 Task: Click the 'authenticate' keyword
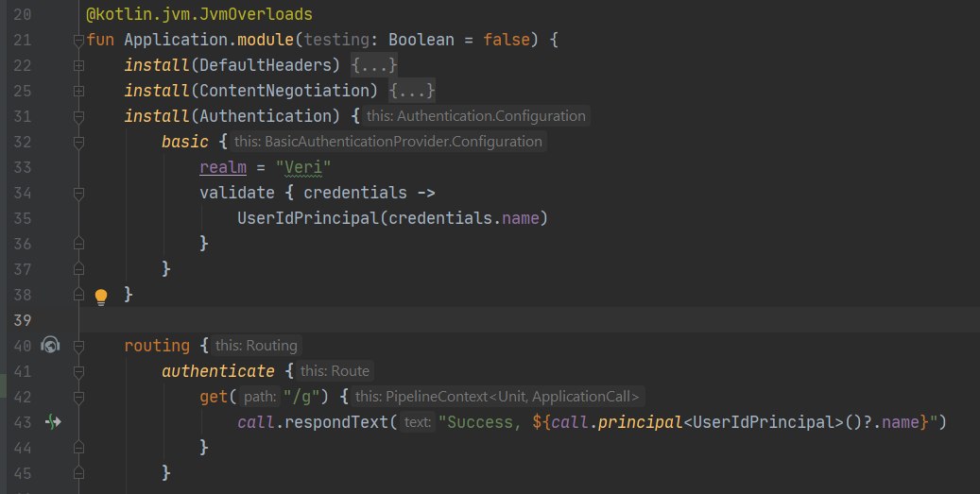(218, 371)
